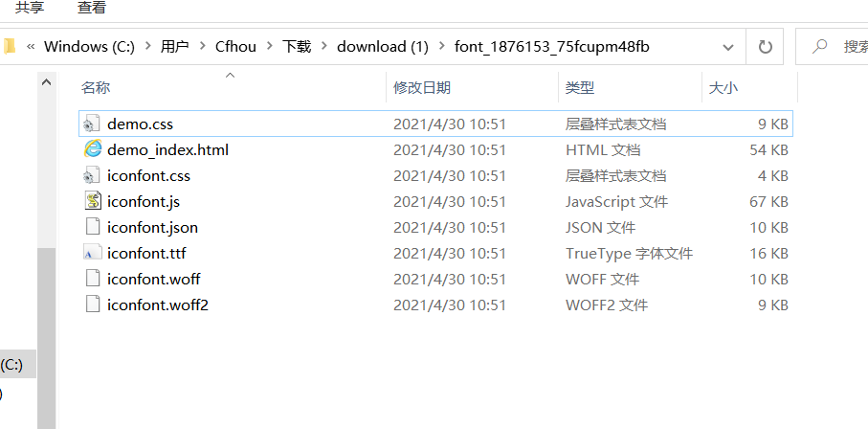Select the iconfont.woff file name
The image size is (868, 429).
click(153, 279)
